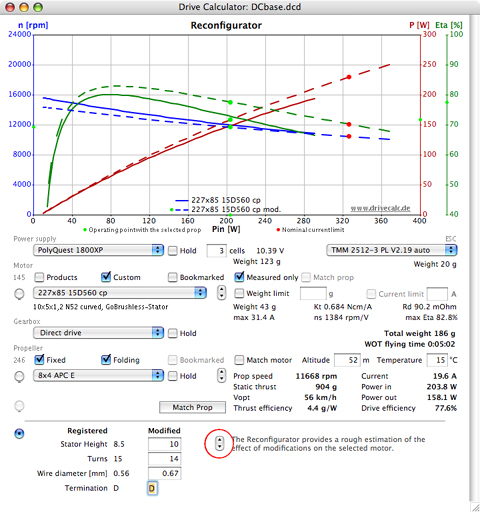Click the yellow minimize window button
Screen dimensions: 480x512
point(24,7)
